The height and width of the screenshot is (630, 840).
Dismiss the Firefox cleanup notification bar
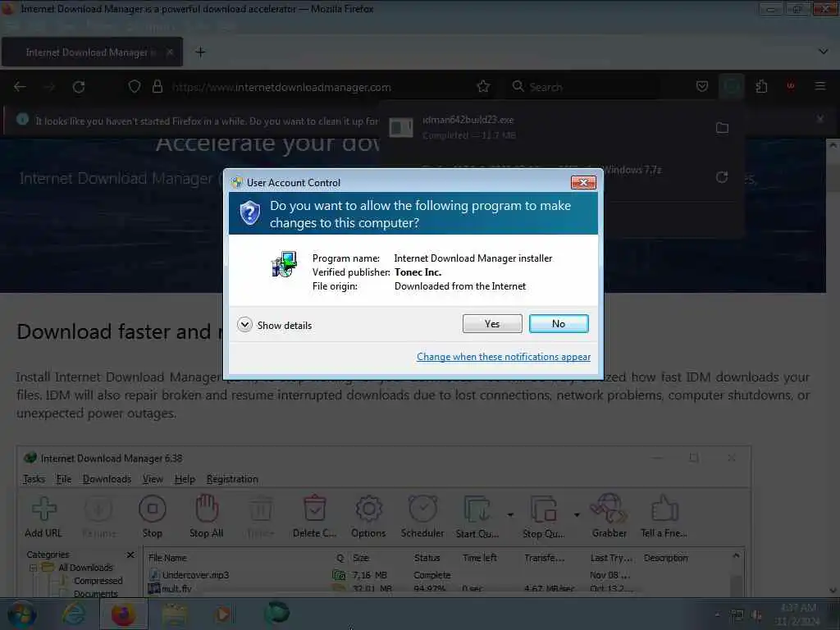tap(820, 119)
